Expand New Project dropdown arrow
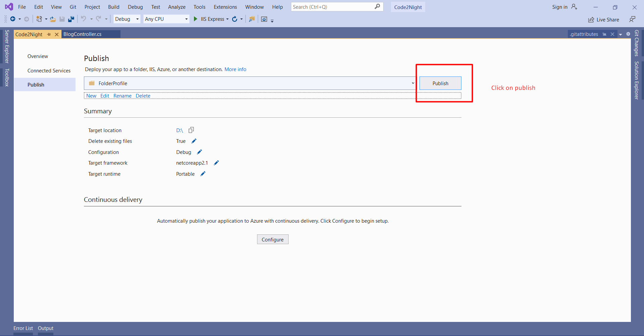Image resolution: width=644 pixels, height=336 pixels. 46,19
